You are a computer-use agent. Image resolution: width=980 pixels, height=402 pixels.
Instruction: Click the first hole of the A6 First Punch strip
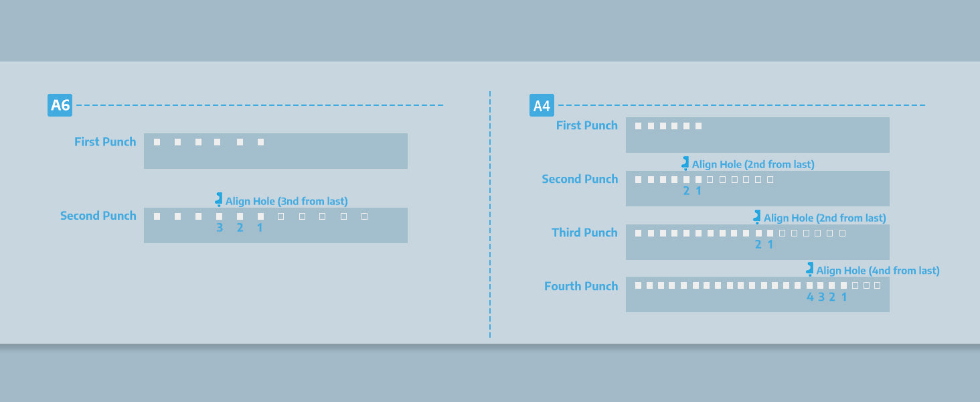pyautogui.click(x=157, y=142)
